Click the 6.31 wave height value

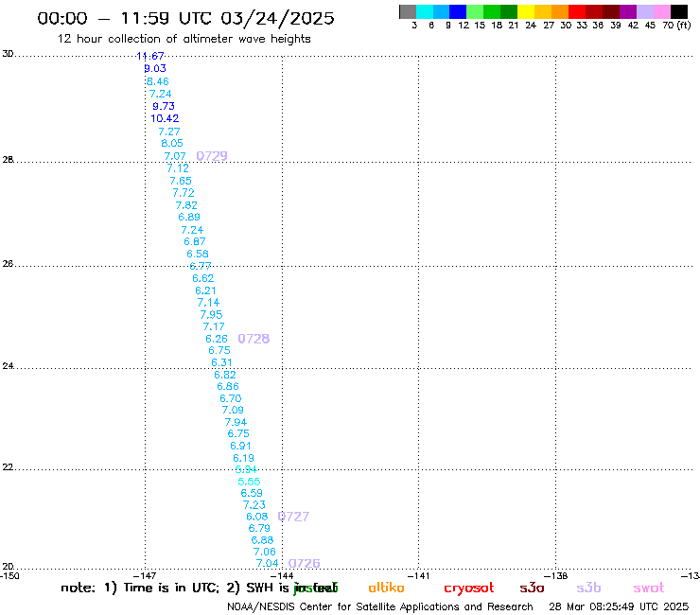coord(221,362)
